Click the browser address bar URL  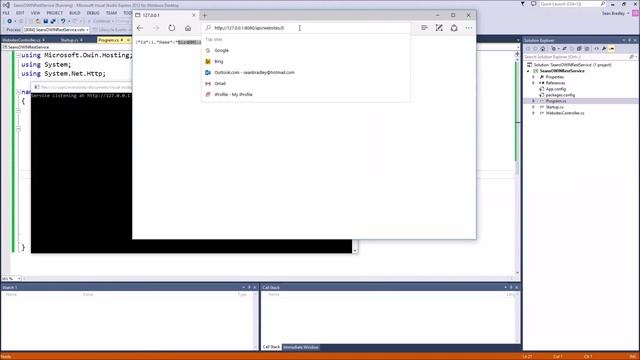[x=249, y=28]
